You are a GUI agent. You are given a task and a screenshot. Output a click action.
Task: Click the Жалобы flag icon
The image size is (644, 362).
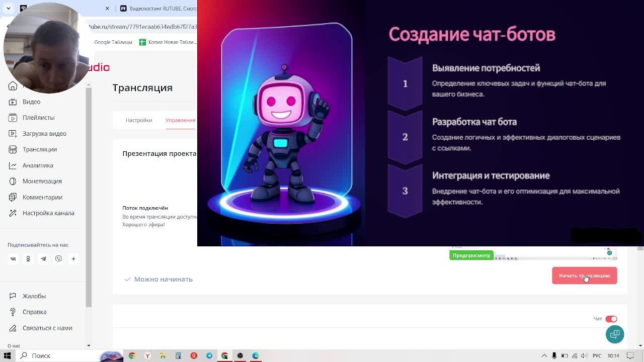click(13, 296)
